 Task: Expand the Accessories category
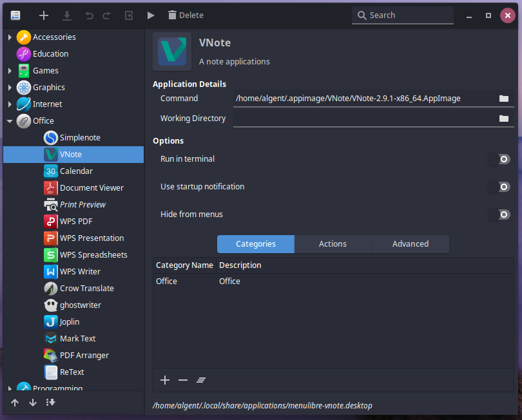[10, 37]
